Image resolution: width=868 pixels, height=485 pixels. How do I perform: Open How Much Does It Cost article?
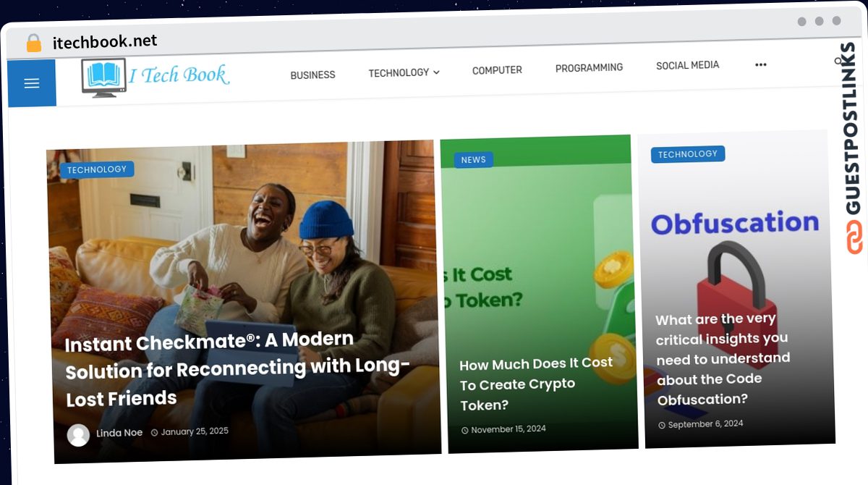536,384
